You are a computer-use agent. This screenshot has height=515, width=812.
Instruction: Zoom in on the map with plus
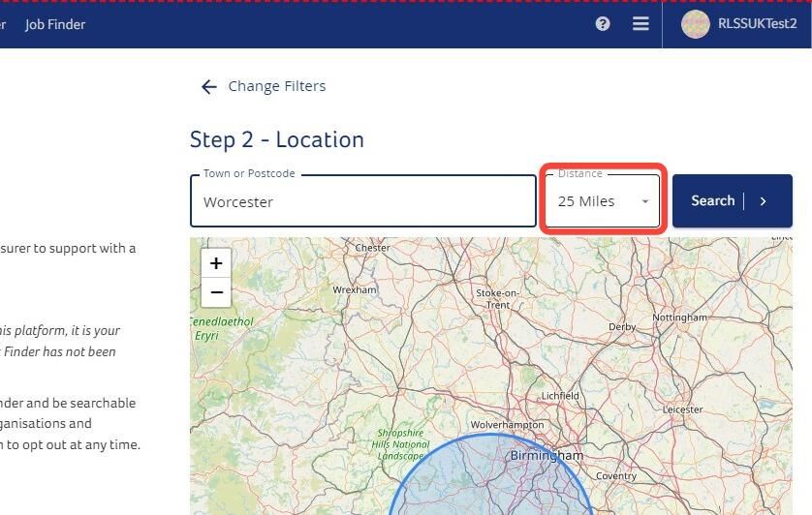tap(216, 263)
